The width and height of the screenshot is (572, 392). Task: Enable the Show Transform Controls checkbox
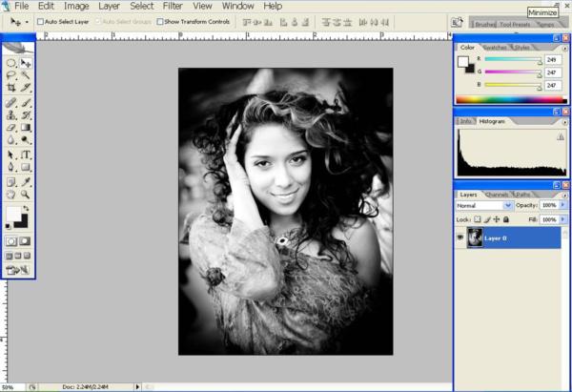pos(160,22)
